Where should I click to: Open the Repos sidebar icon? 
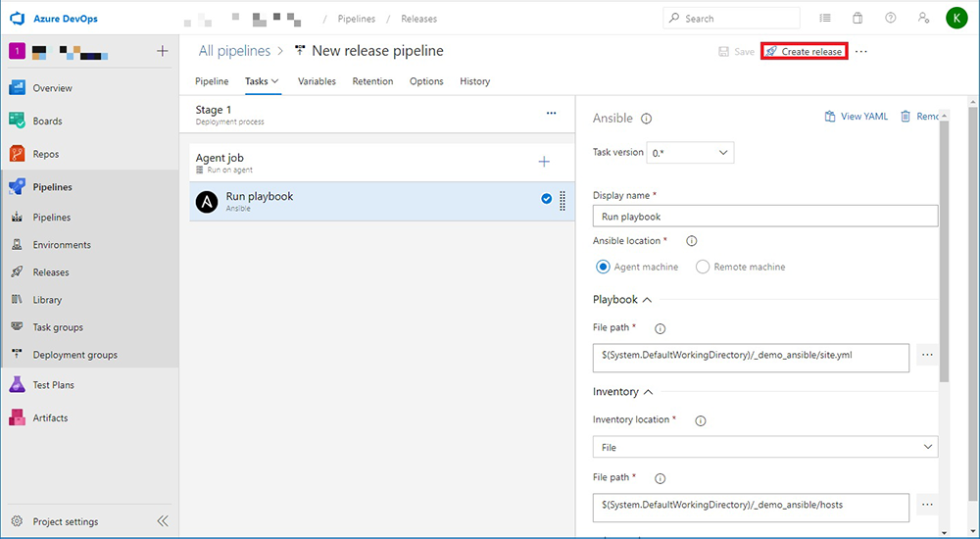pyautogui.click(x=17, y=154)
